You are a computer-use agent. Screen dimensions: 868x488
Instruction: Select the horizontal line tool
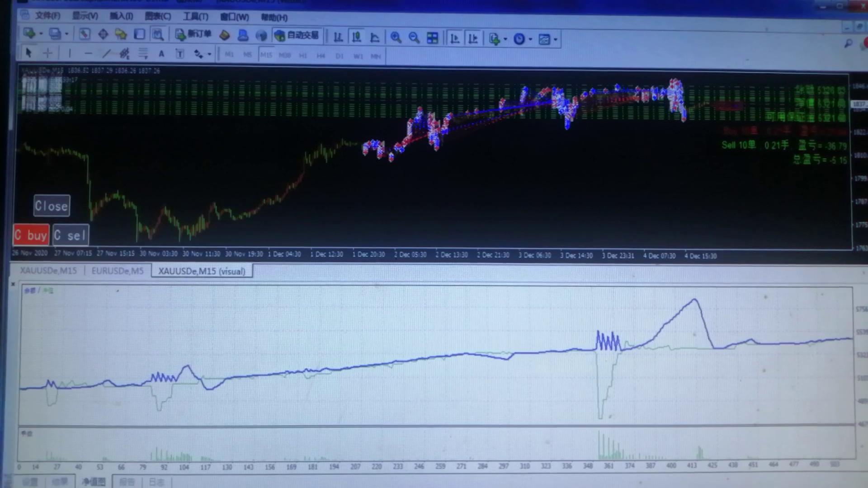coord(88,54)
